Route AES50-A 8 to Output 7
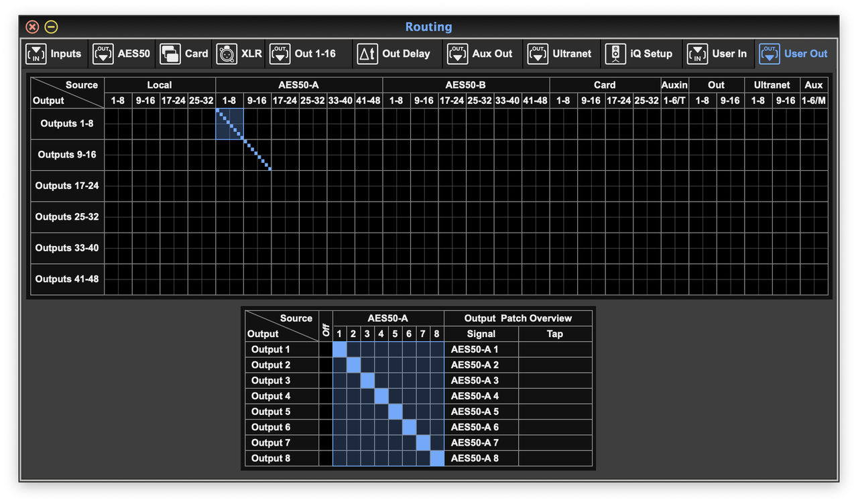 click(436, 442)
